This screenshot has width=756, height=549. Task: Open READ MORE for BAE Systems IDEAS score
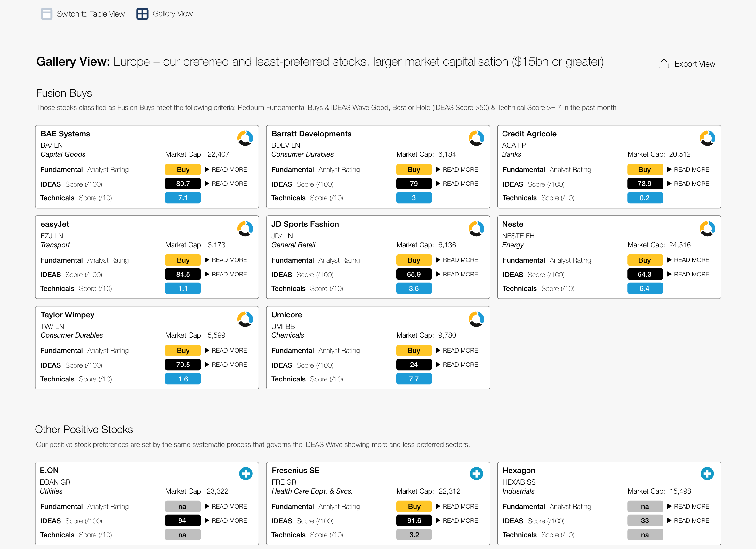coord(226,184)
